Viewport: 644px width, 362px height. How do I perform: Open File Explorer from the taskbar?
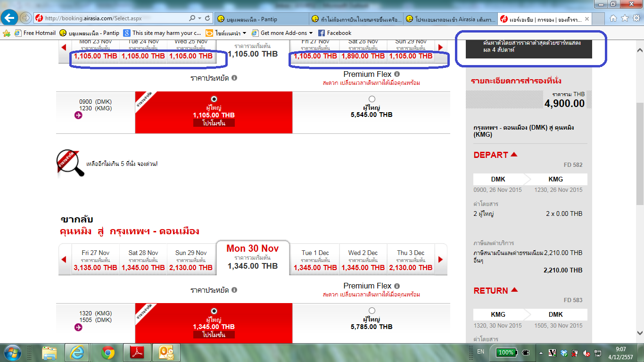50,353
